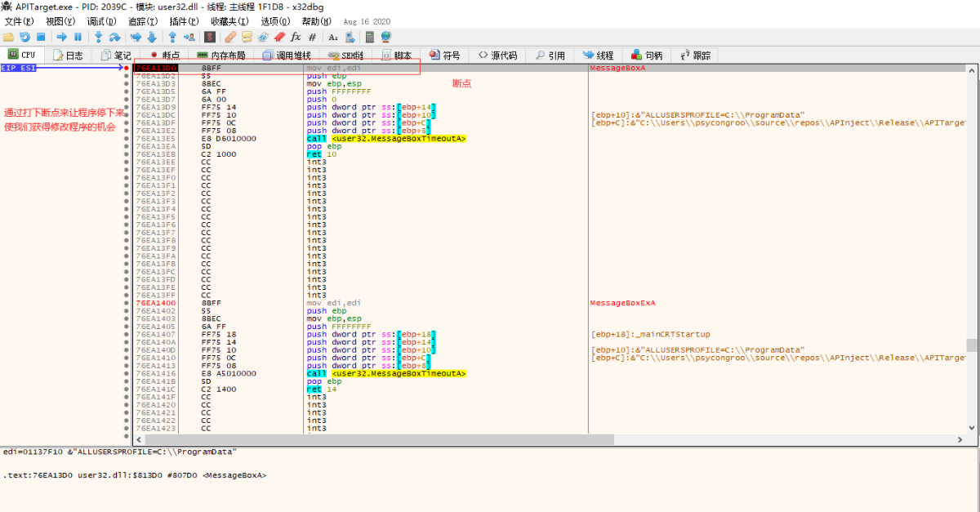Screen dimensions: 980x512
Task: Open the Patches bandage icon
Action: pos(230,37)
